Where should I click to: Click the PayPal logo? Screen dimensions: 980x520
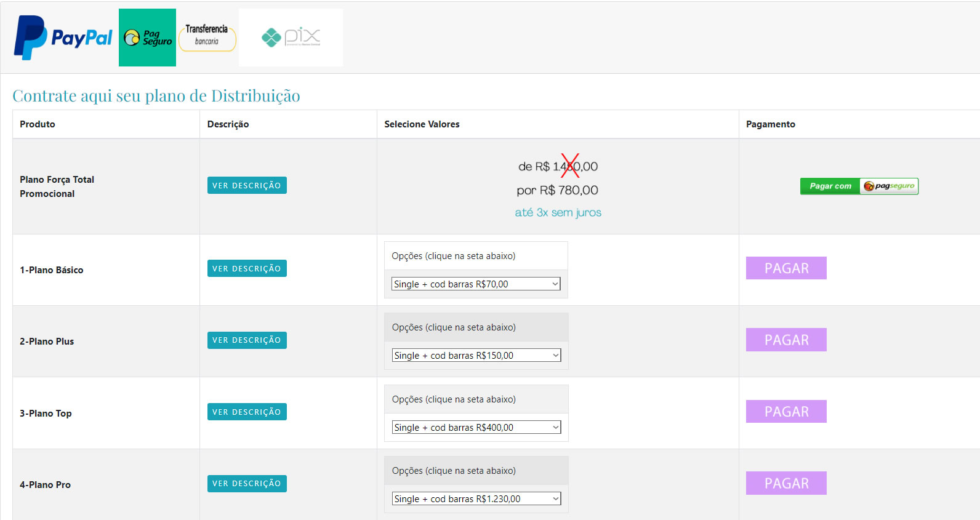63,38
